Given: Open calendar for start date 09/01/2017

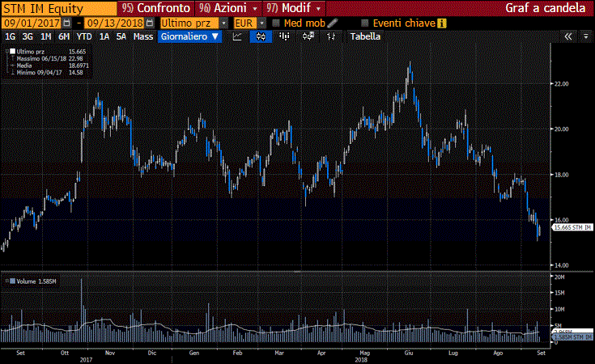Looking at the screenshot, I should click(66, 23).
